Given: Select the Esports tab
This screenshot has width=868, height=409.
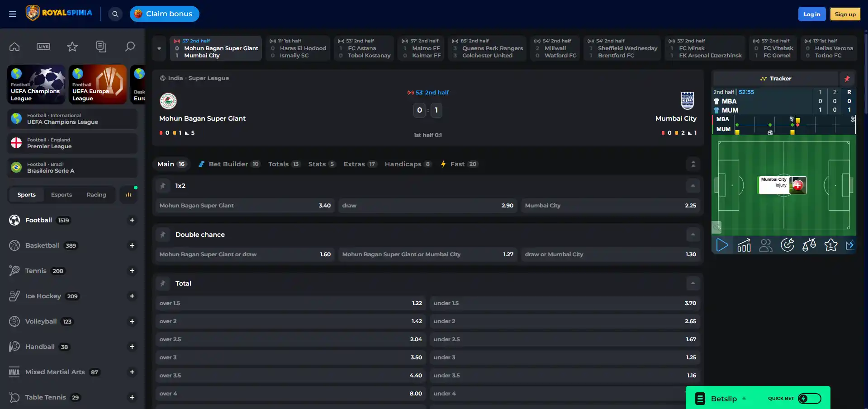Looking at the screenshot, I should tap(62, 195).
